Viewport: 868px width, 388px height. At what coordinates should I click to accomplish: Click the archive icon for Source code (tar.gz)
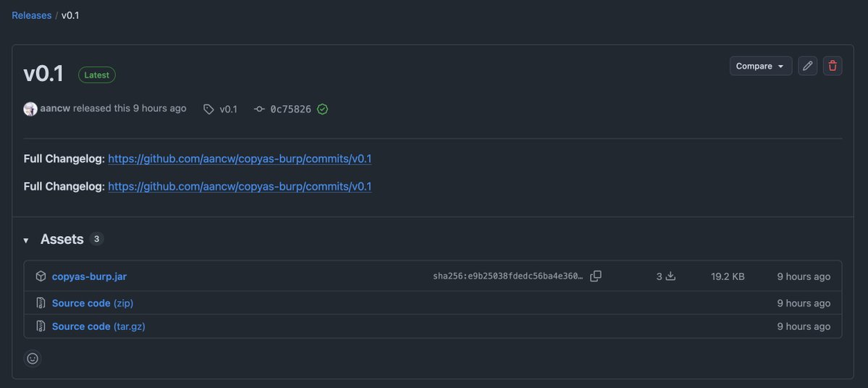click(x=41, y=326)
